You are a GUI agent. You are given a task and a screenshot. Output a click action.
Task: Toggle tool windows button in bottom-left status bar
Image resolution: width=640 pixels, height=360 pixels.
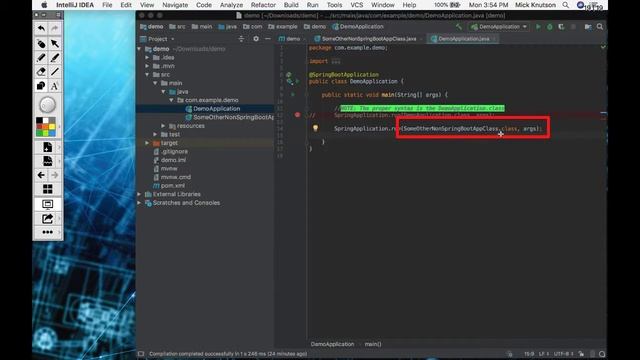pyautogui.click(x=141, y=354)
